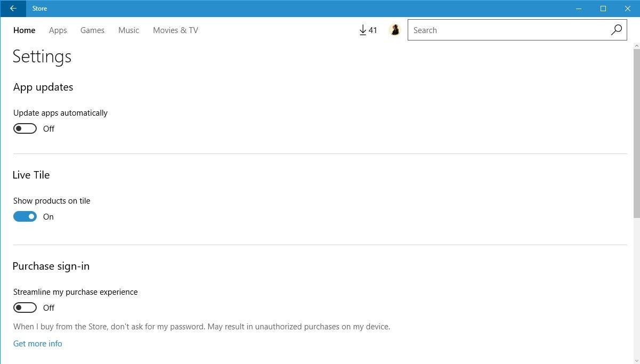Click the App updates section heading

43,87
